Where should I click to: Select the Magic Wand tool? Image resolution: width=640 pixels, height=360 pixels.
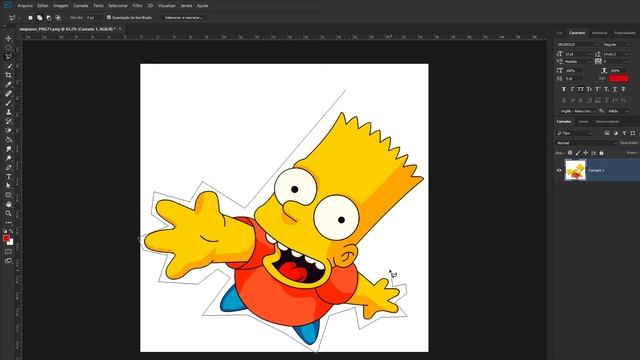(x=8, y=66)
